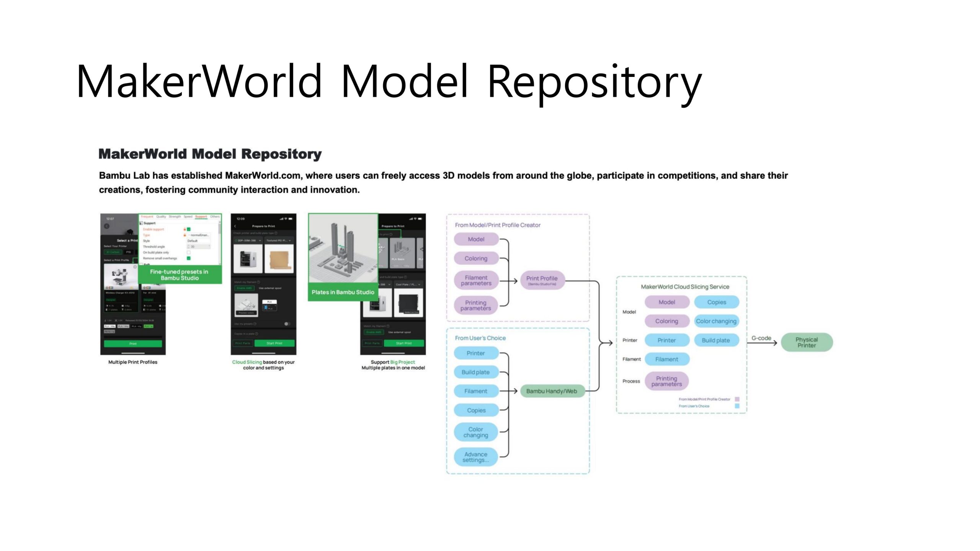Image resolution: width=980 pixels, height=551 pixels.
Task: Open the Strength tab
Action: click(x=175, y=217)
